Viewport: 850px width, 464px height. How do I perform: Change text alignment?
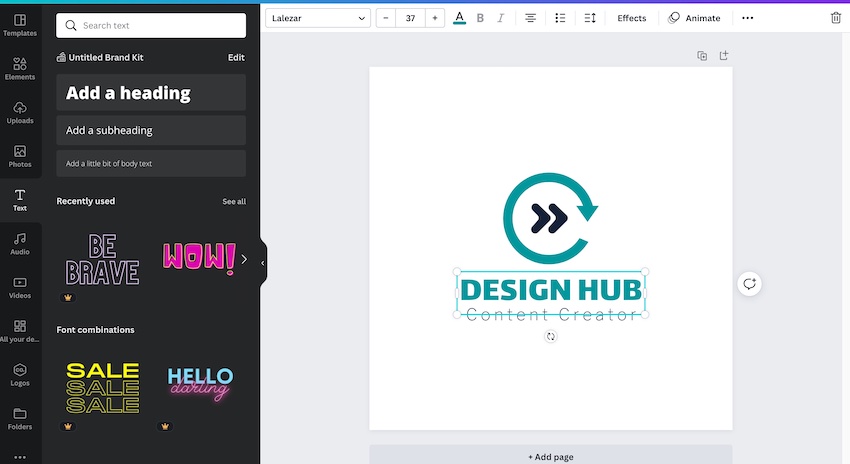pyautogui.click(x=530, y=18)
